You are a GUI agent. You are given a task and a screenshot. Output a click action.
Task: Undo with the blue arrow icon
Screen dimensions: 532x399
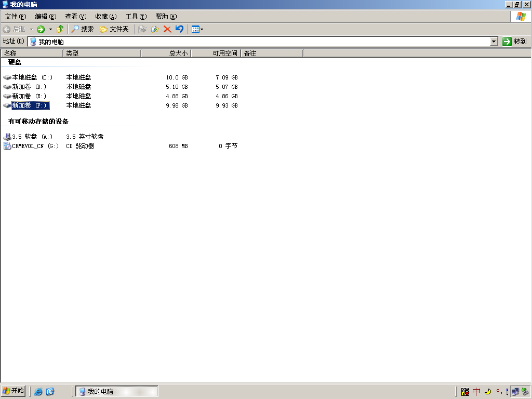[179, 29]
